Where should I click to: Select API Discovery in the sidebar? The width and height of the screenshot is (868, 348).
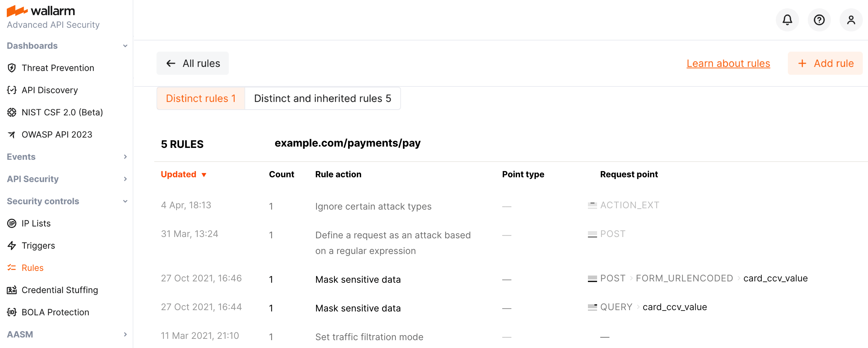[50, 90]
